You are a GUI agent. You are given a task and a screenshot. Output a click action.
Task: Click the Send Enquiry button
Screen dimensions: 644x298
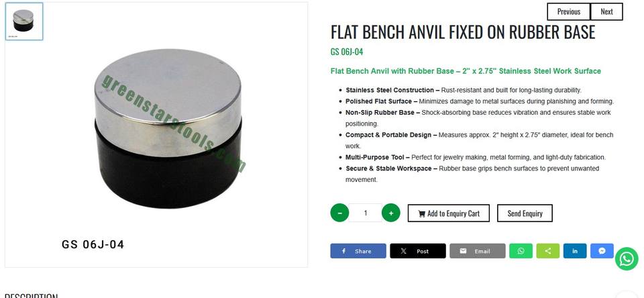click(x=525, y=213)
